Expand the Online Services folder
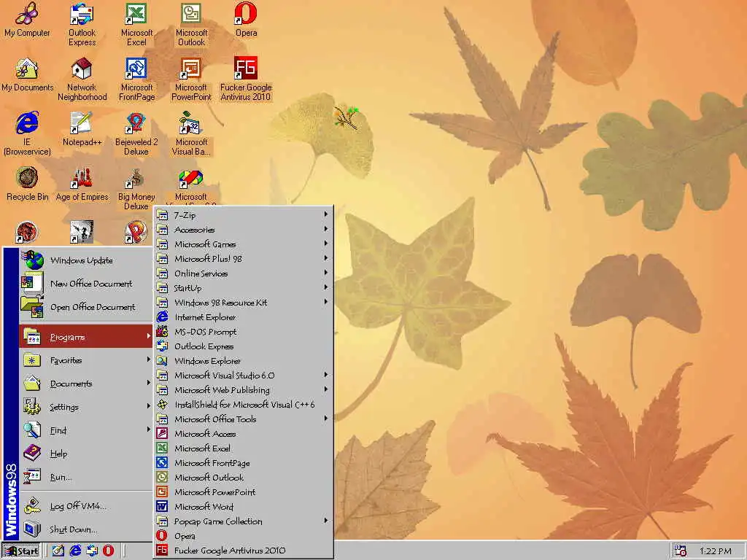The width and height of the screenshot is (747, 560). pyautogui.click(x=243, y=273)
